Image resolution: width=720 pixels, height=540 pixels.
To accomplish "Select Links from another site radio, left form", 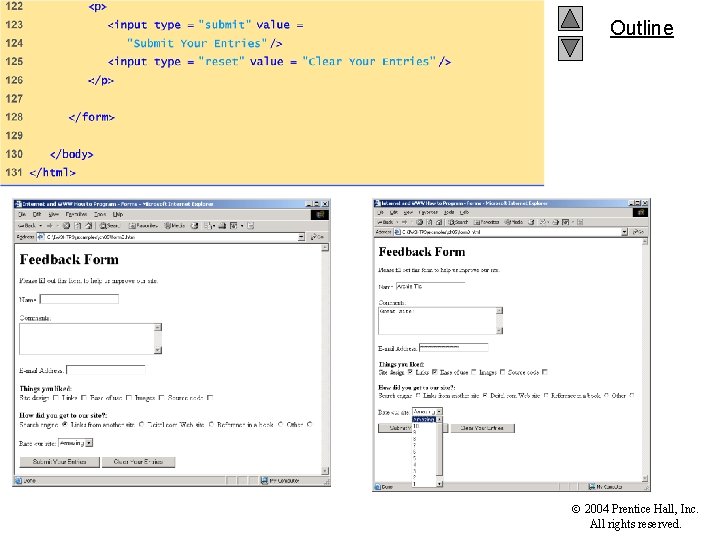I will 141,424.
